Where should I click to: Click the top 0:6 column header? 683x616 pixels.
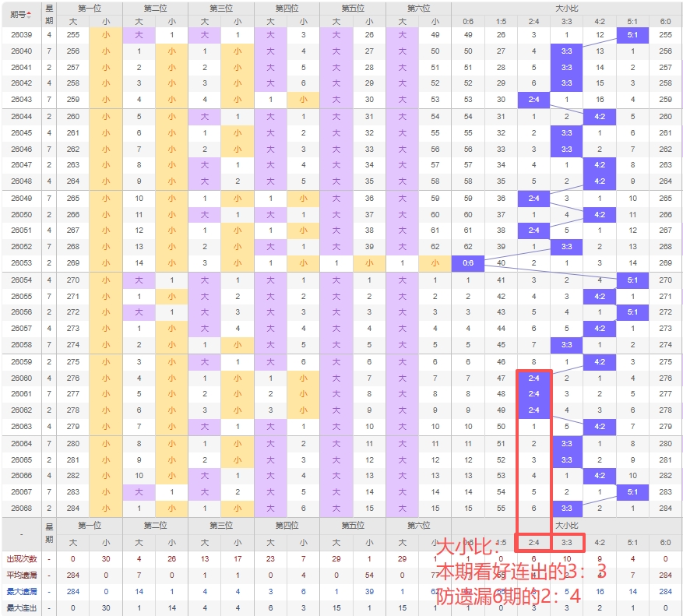(468, 21)
